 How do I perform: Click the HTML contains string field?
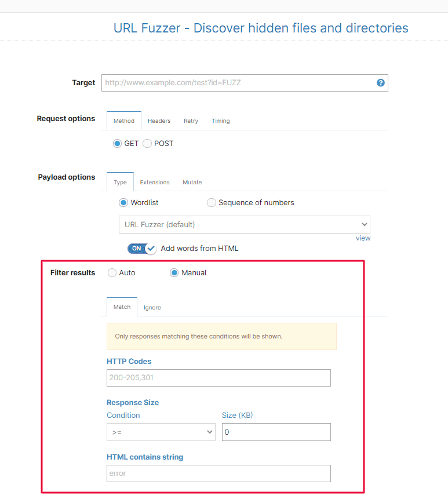coord(218,473)
